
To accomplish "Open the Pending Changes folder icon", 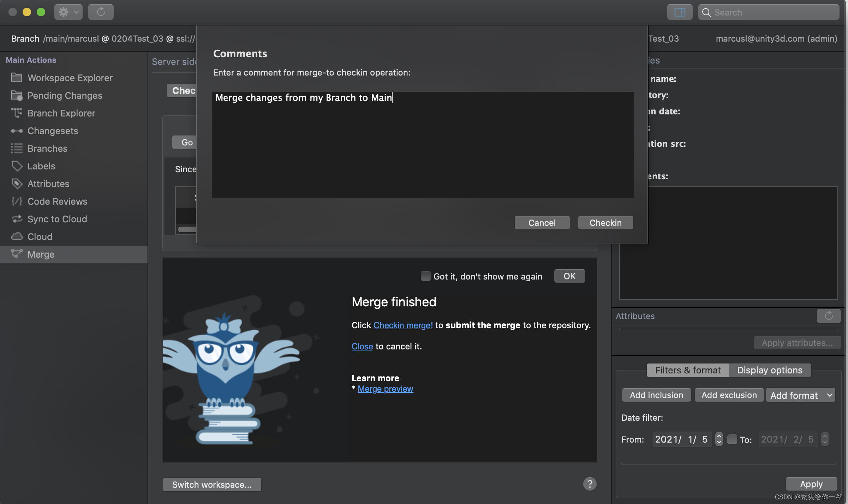I will click(16, 95).
